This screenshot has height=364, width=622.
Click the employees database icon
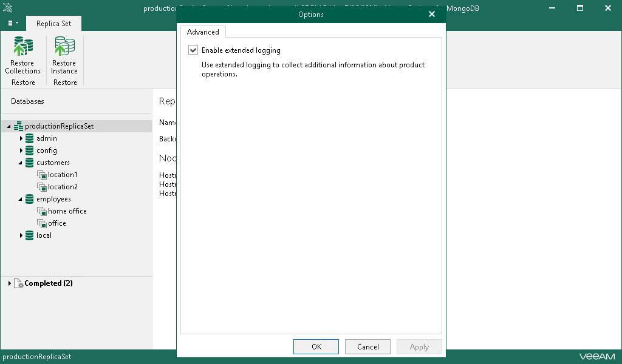pyautogui.click(x=29, y=199)
